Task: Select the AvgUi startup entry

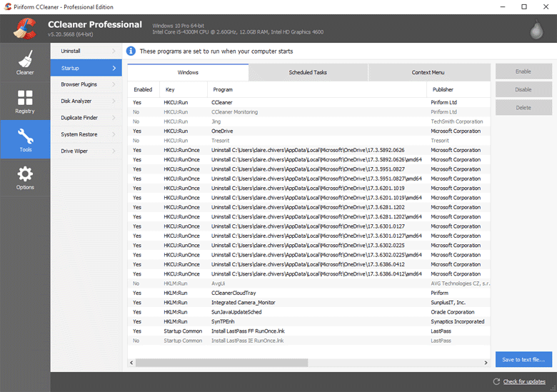Action: [308, 283]
